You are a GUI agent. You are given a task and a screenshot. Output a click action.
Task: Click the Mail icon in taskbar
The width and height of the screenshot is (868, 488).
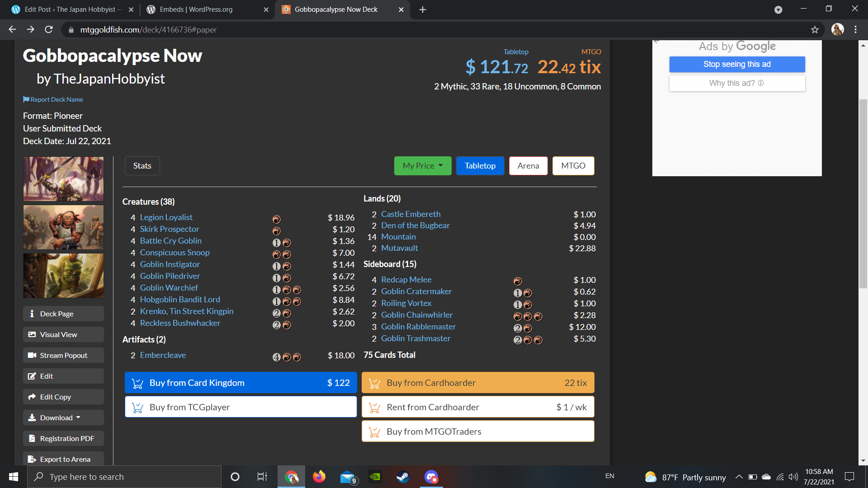click(x=348, y=477)
